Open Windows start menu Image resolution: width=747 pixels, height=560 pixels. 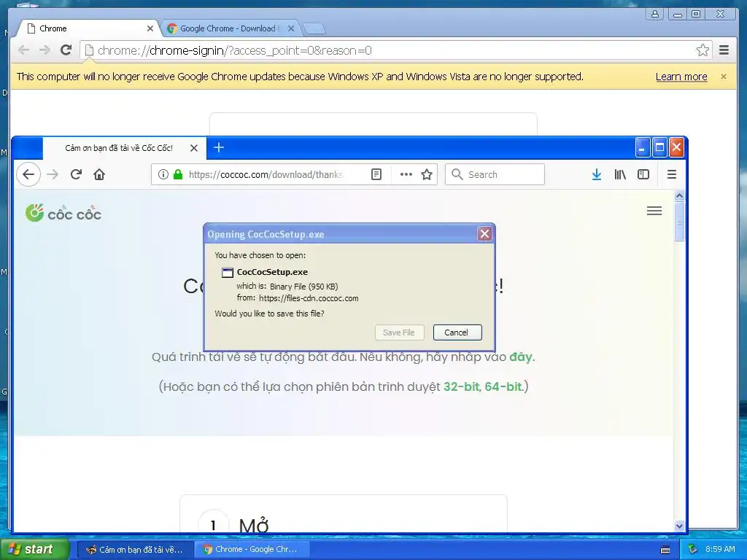click(x=35, y=549)
